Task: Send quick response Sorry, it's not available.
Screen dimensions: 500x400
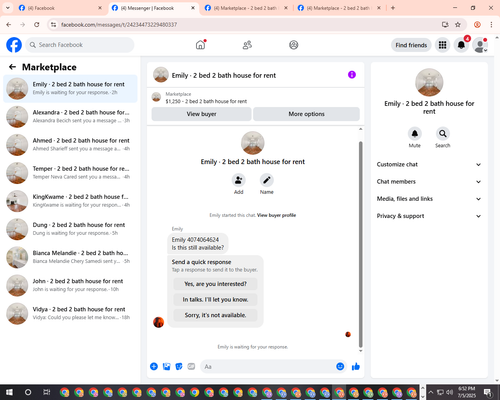Action: point(215,315)
